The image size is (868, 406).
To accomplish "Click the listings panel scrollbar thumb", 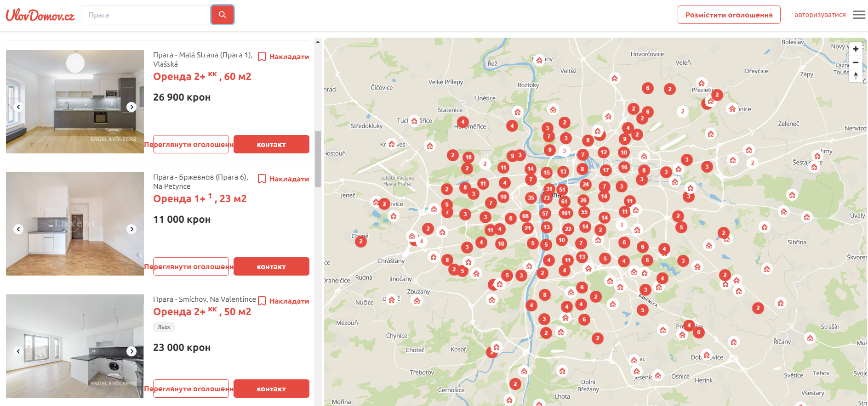I will coord(318,159).
